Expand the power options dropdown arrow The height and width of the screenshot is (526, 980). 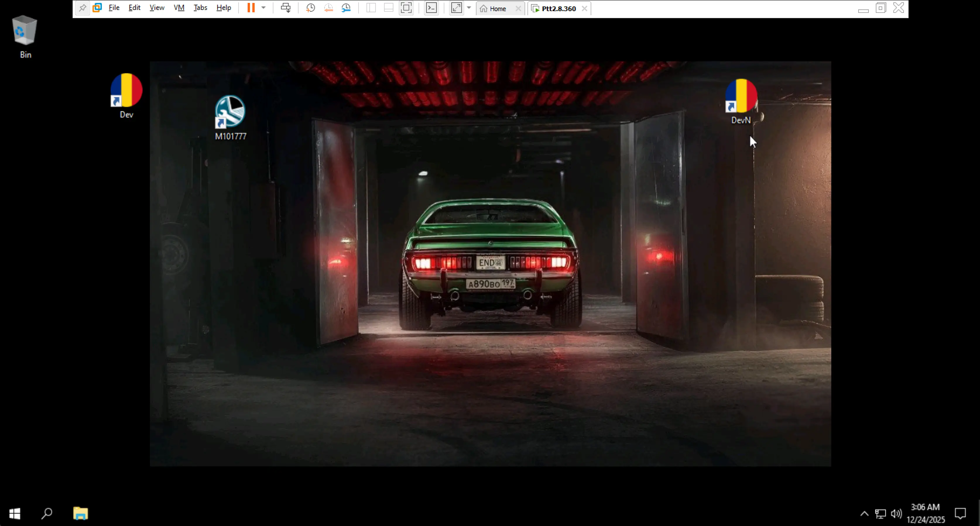pos(263,8)
